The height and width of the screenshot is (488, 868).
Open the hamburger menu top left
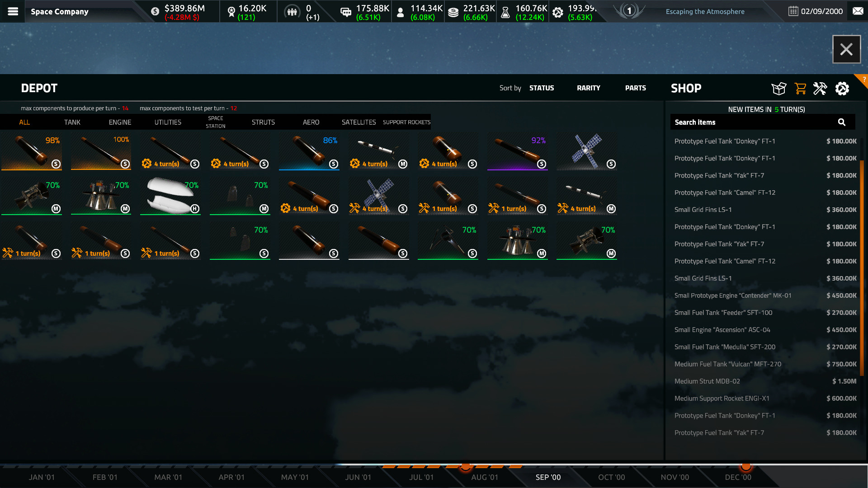coord(12,11)
